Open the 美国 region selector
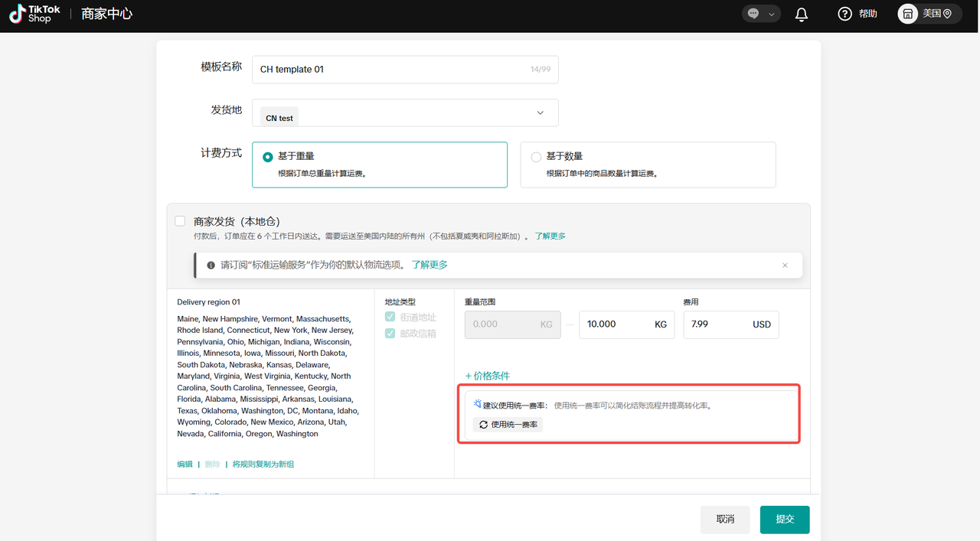This screenshot has height=541, width=980. click(x=937, y=14)
